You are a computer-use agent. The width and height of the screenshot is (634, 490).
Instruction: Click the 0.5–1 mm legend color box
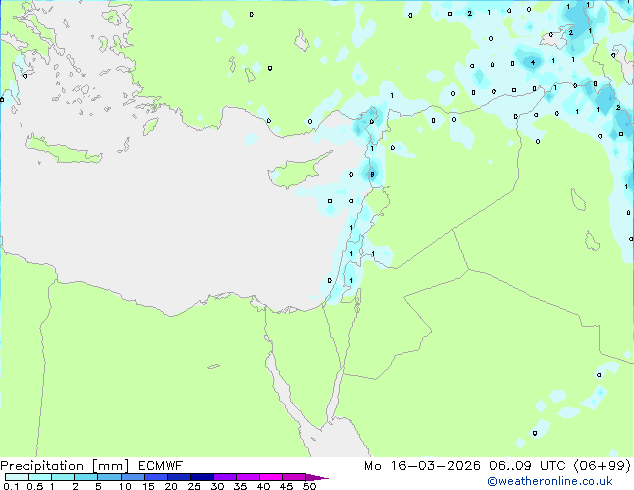[x=40, y=477]
